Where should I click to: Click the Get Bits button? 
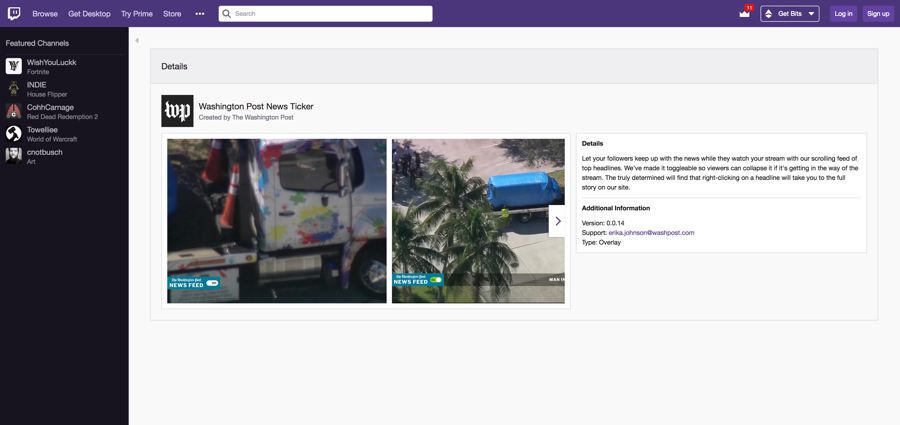790,14
